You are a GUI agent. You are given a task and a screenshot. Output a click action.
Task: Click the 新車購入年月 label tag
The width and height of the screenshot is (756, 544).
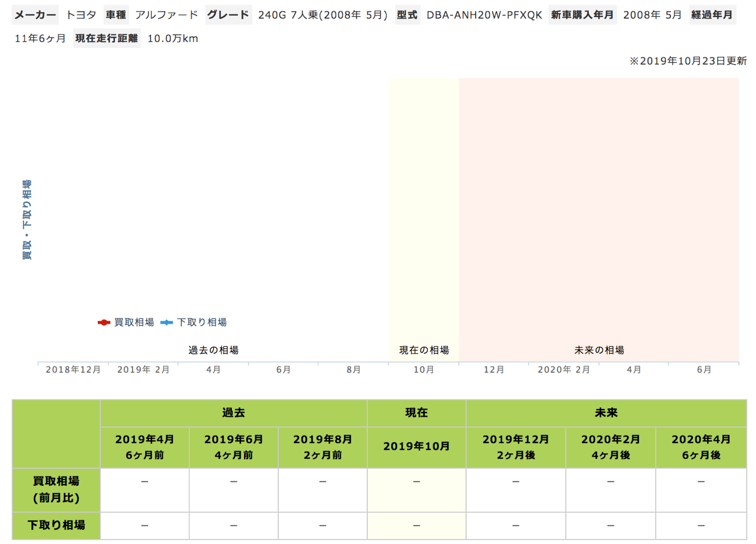point(582,15)
